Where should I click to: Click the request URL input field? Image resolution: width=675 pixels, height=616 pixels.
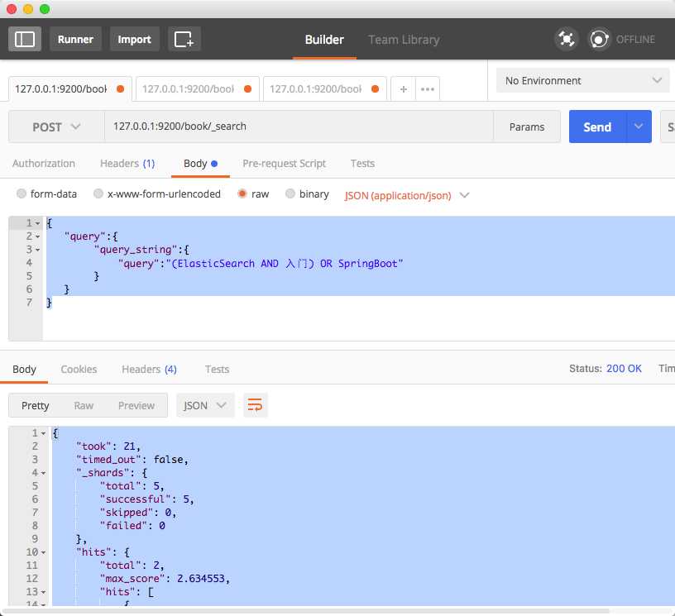coord(298,127)
